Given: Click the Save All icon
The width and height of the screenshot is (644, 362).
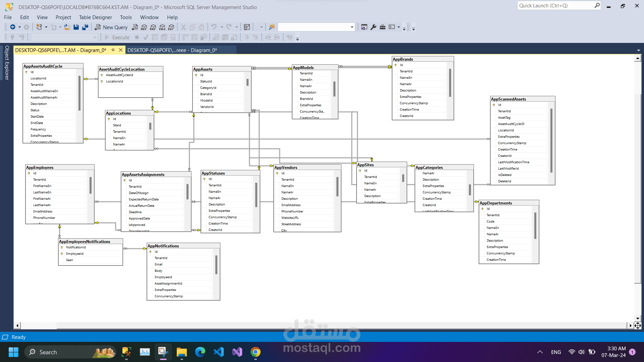Looking at the screenshot, I should pyautogui.click(x=85, y=27).
